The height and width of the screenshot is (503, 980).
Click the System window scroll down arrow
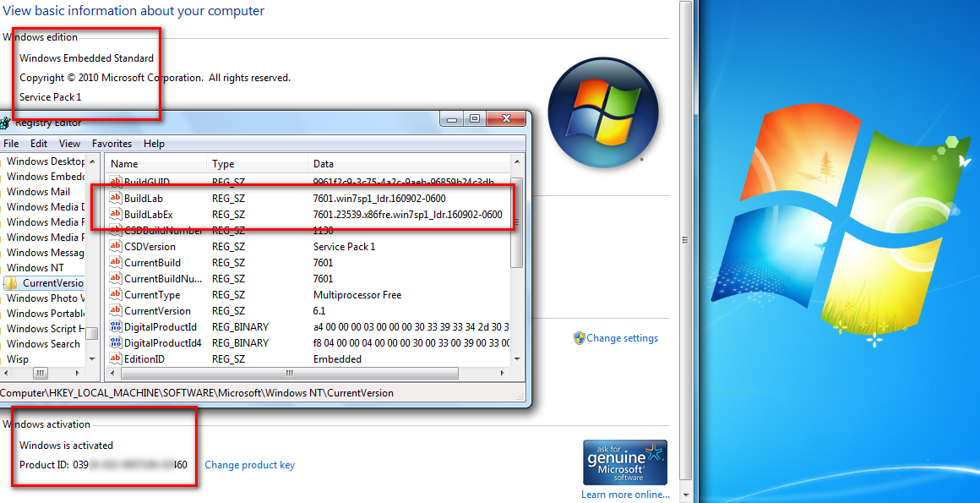pos(686,495)
